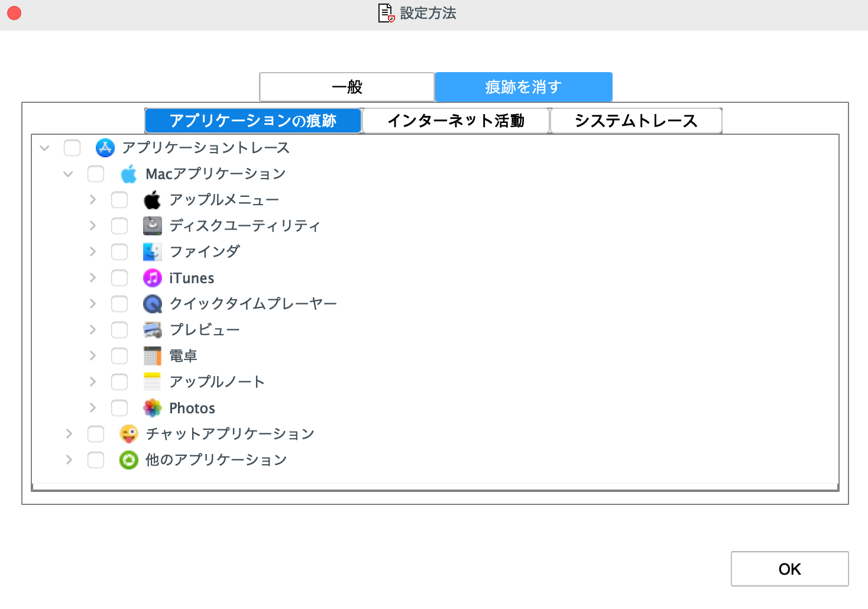Expand the チャットアプリケーション group
The height and width of the screenshot is (609, 868).
[69, 434]
